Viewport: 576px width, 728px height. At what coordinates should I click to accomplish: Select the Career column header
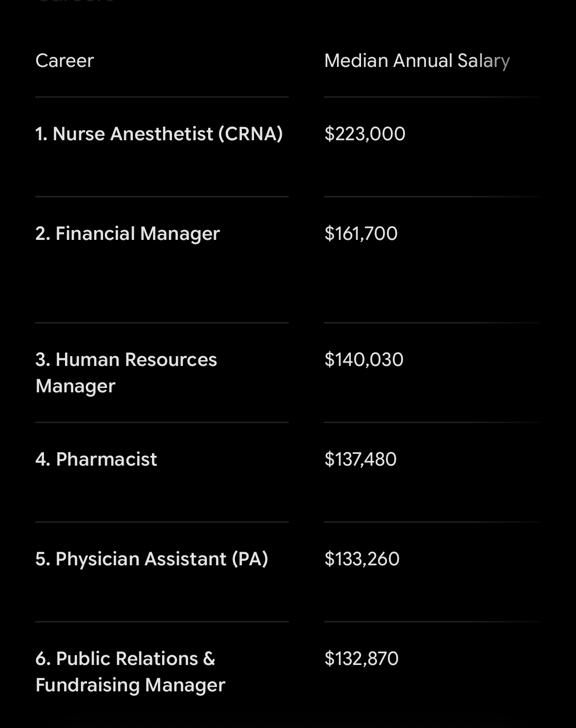pos(64,61)
